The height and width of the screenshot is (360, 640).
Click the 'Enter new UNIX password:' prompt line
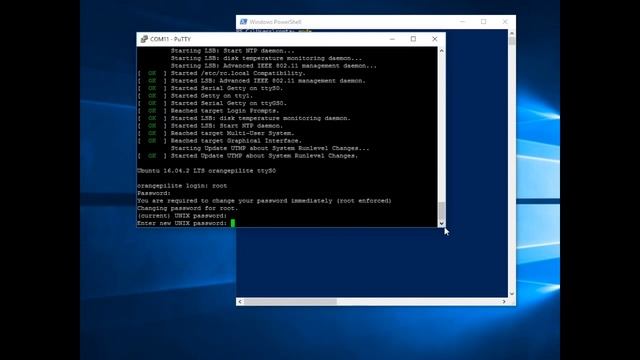coord(182,223)
